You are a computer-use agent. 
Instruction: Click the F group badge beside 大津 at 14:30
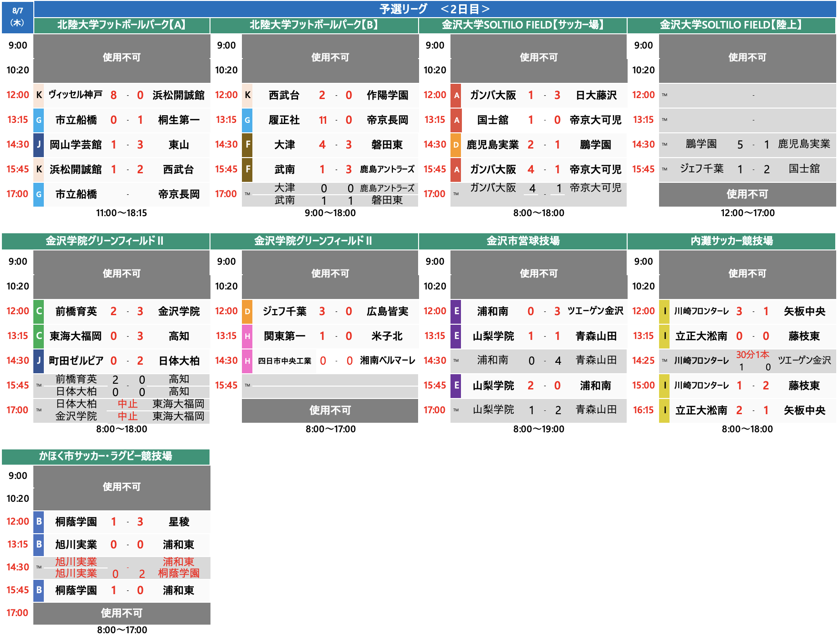point(247,145)
